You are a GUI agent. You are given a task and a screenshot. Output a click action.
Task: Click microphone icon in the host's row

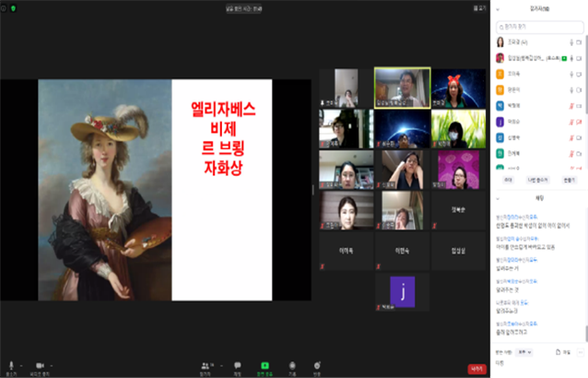pyautogui.click(x=571, y=58)
